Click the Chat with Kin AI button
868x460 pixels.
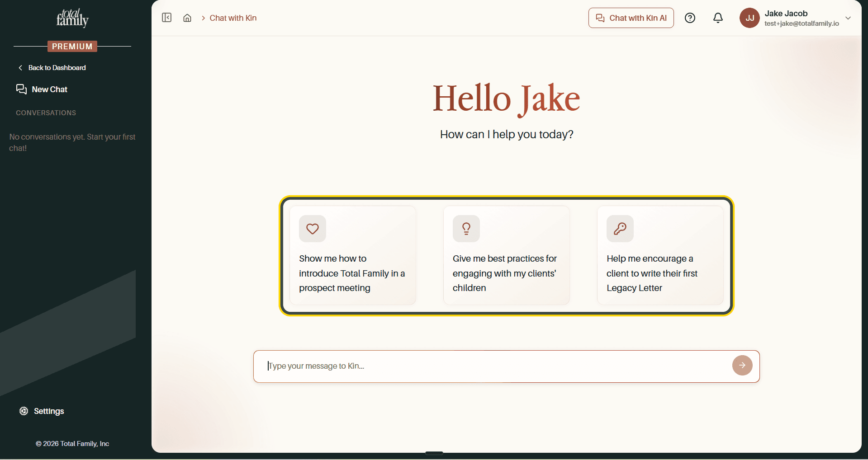pos(631,18)
